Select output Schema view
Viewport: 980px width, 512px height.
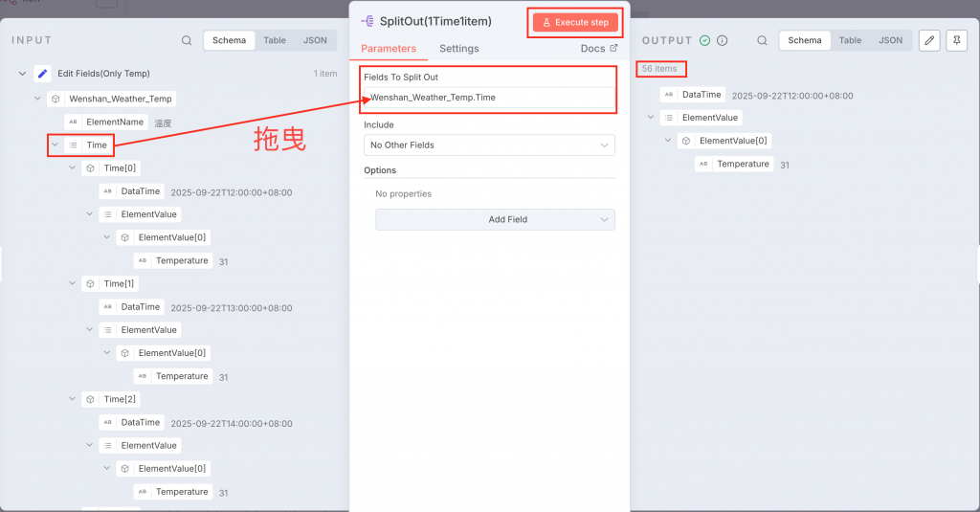point(804,40)
